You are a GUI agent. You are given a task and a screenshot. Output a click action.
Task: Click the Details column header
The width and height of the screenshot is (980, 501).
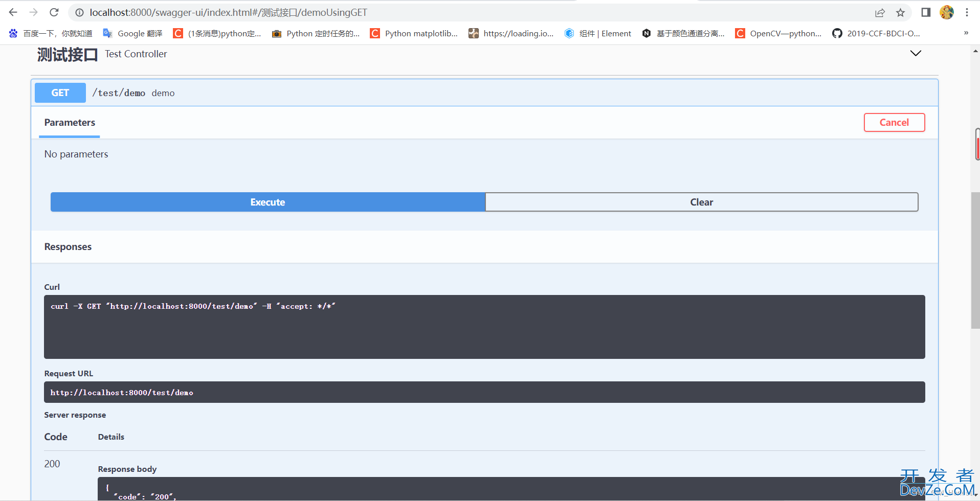111,437
